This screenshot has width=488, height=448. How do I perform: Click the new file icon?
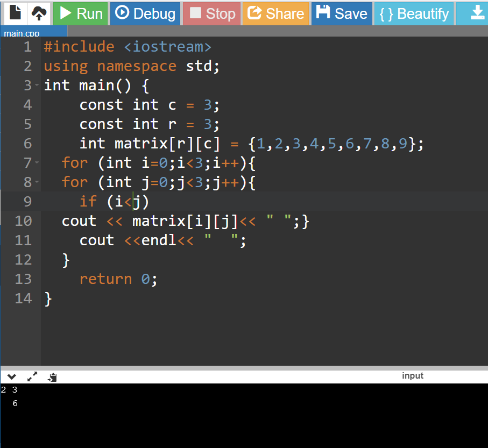point(15,13)
